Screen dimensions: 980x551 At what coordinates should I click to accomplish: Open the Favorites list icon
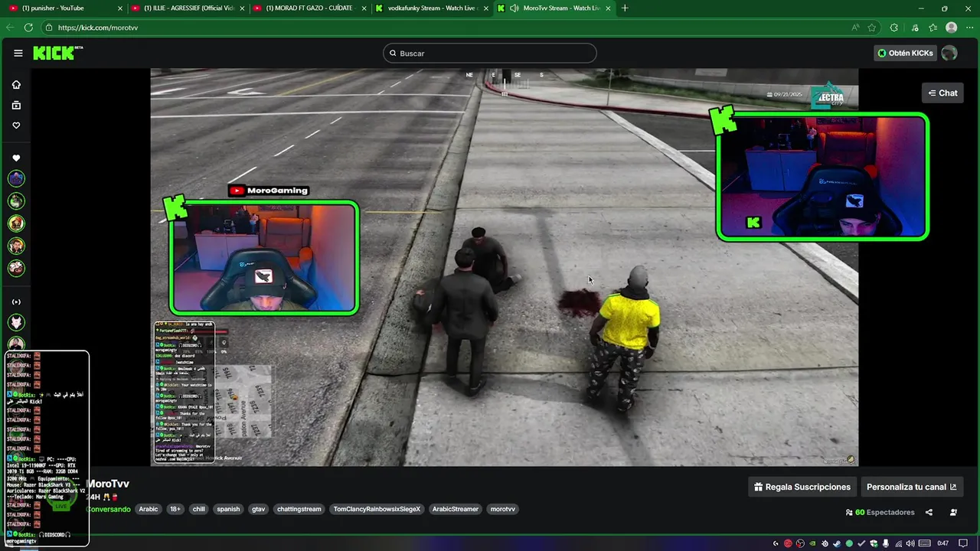pos(933,28)
